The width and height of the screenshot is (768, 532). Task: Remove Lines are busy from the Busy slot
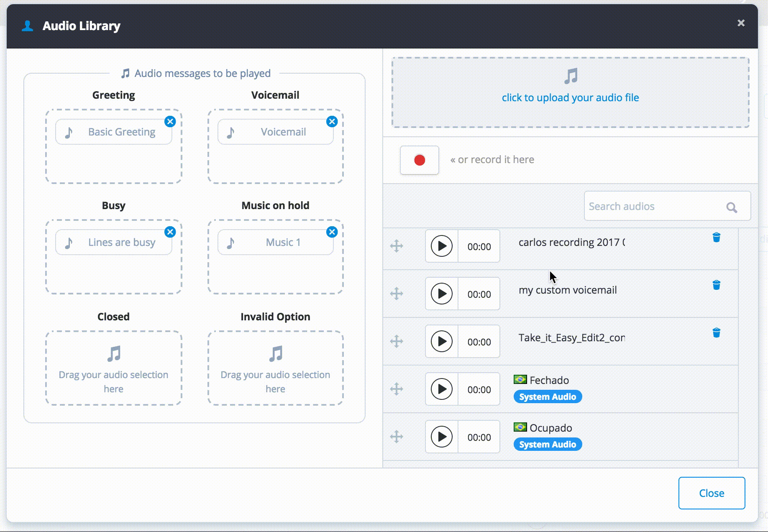coord(170,232)
